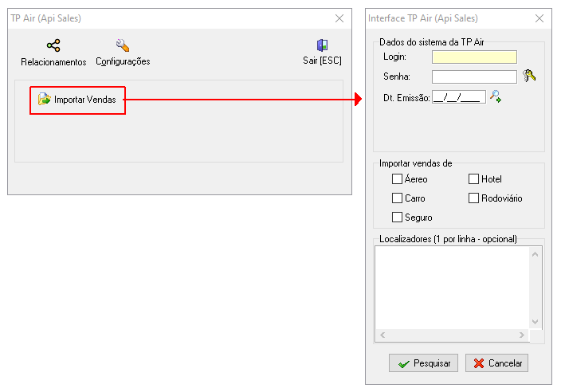
Task: Click the green checkmark on Pesquisar
Action: click(x=404, y=364)
